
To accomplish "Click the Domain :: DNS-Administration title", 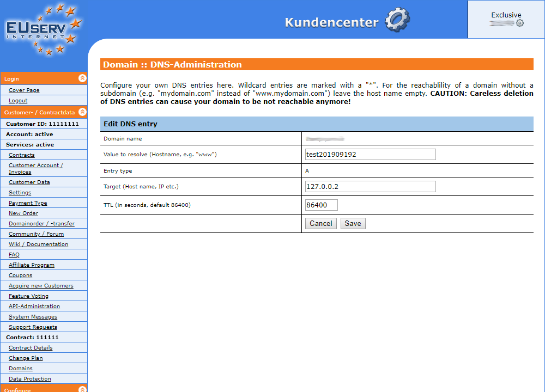I will (x=172, y=65).
